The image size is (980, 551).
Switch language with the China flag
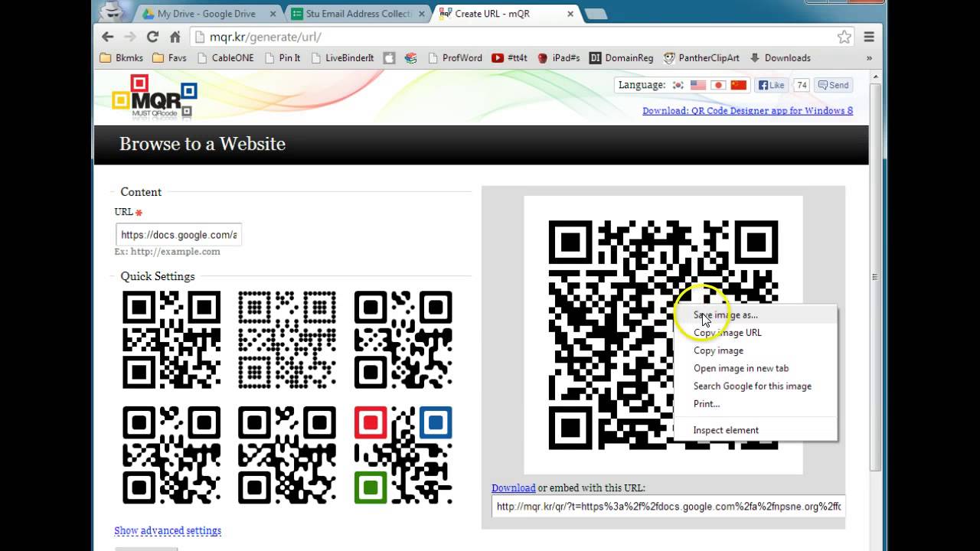738,85
